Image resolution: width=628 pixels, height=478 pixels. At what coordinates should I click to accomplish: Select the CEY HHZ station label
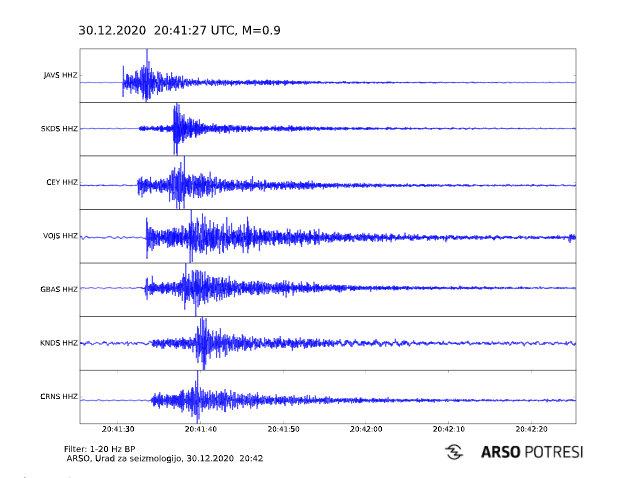coord(62,182)
